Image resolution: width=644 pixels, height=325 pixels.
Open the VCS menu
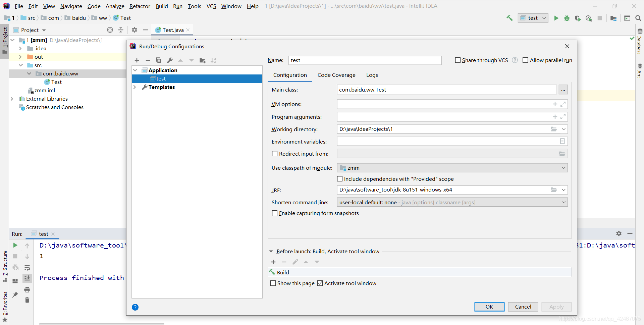[x=211, y=6]
